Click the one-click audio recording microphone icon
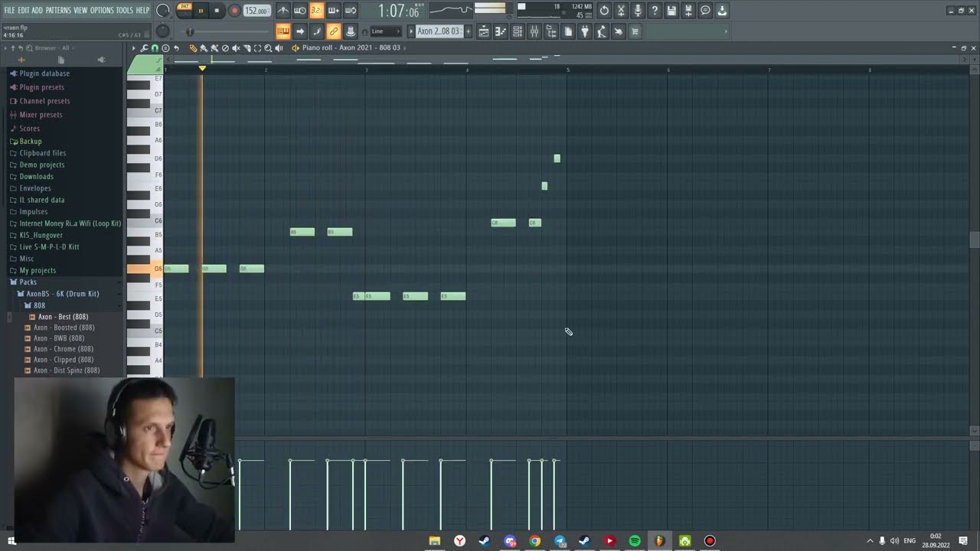 pos(638,11)
